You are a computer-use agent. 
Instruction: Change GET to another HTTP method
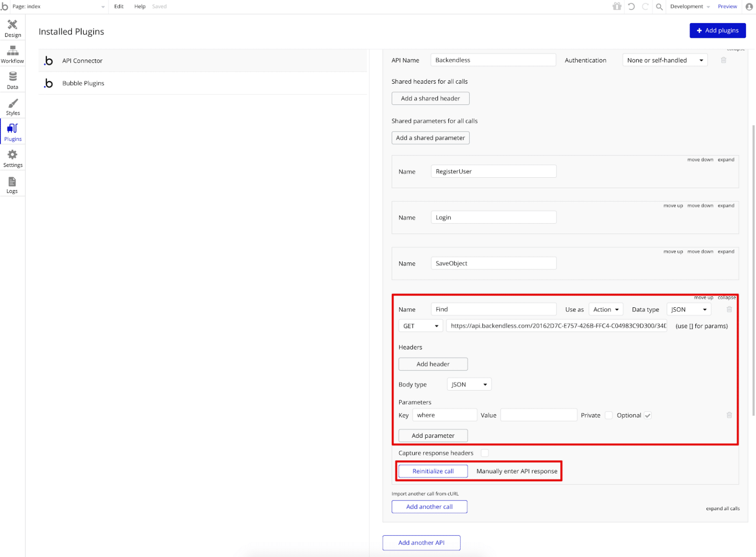(x=420, y=326)
